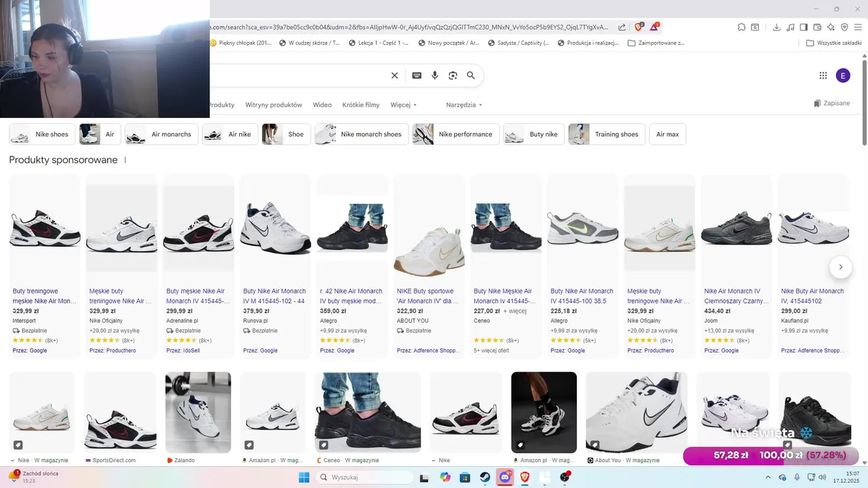Select the 'Shoe' filter chip
868x488 pixels.
[286, 134]
